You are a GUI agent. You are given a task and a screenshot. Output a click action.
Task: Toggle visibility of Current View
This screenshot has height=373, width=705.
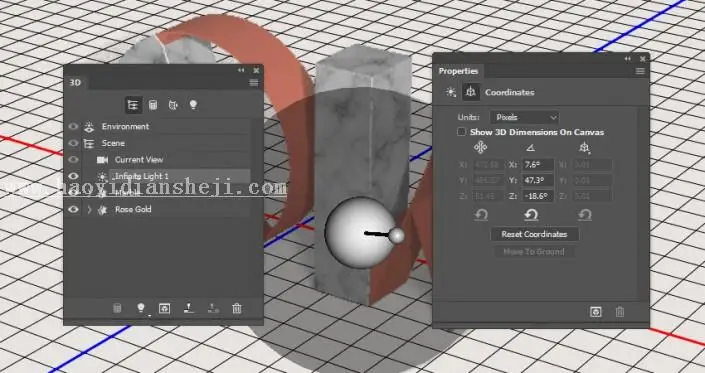(x=73, y=160)
